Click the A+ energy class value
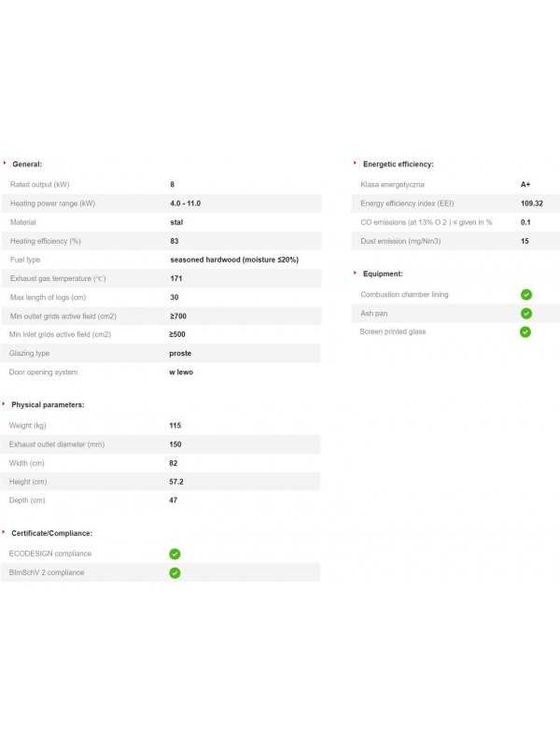This screenshot has width=560, height=747. point(525,185)
